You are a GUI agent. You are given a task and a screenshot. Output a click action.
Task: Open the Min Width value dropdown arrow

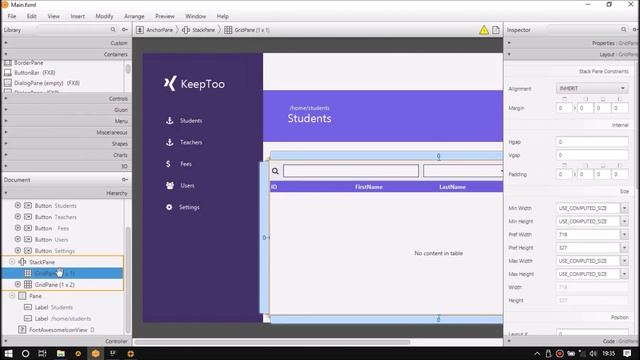624,208
